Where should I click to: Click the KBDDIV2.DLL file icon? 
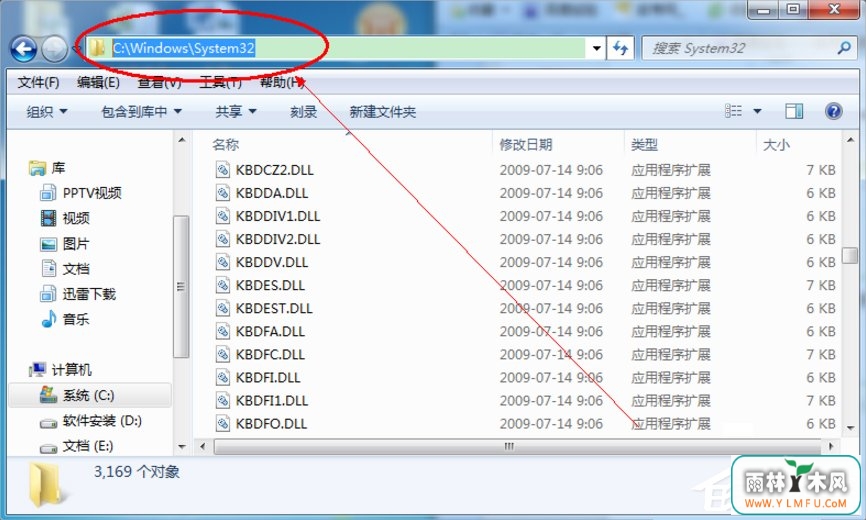click(x=223, y=239)
